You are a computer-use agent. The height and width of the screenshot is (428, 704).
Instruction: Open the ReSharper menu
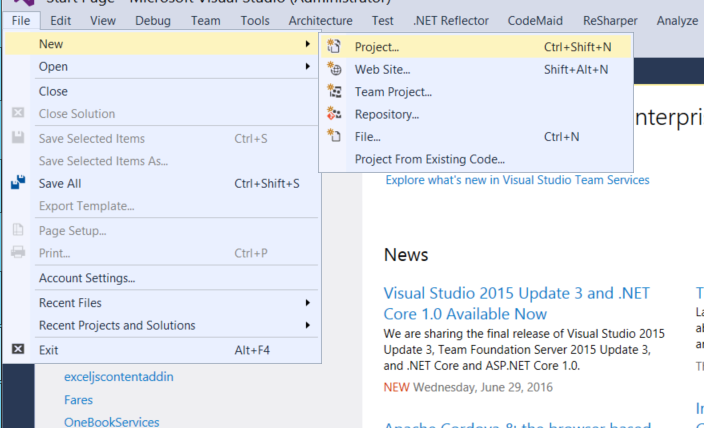click(x=610, y=21)
